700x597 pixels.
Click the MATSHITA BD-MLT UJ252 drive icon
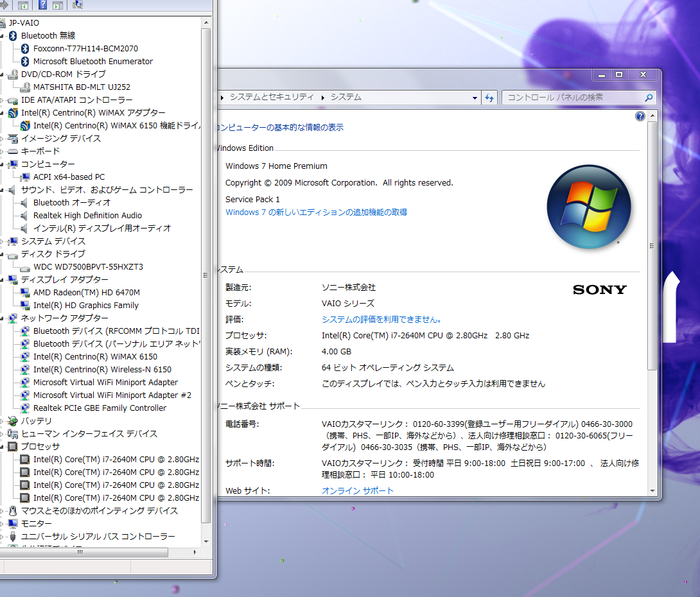[25, 87]
